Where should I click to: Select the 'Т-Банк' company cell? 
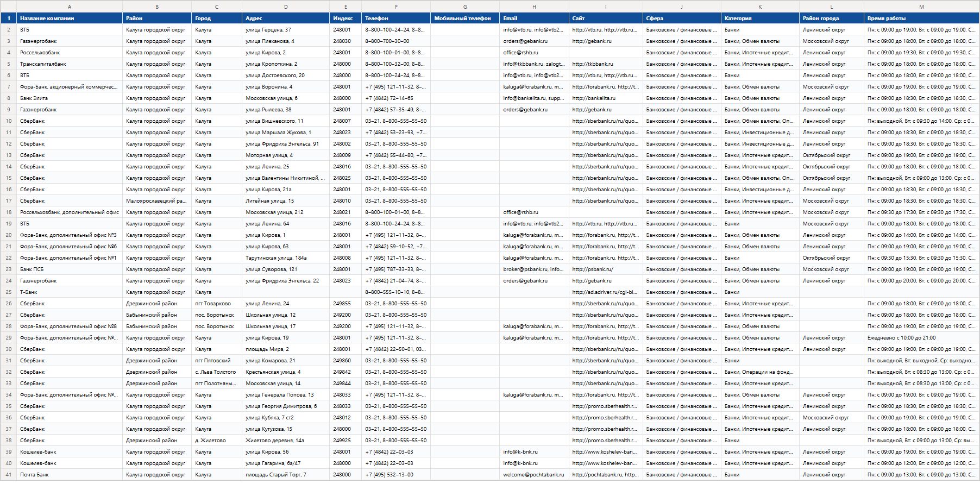(x=70, y=292)
